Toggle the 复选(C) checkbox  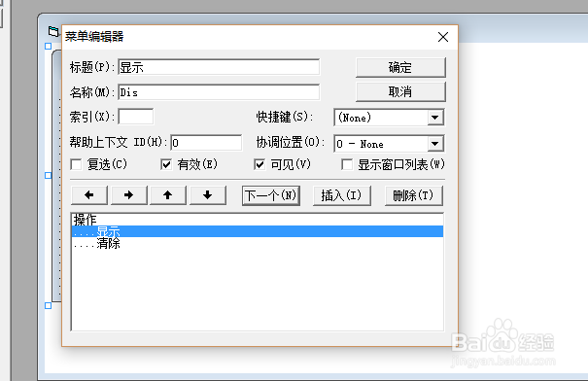coord(76,164)
